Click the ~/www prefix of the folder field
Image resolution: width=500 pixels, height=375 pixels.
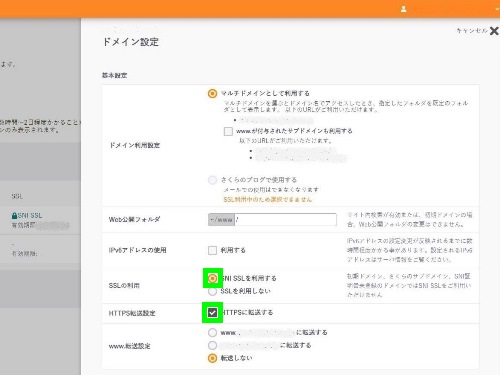coord(222,220)
